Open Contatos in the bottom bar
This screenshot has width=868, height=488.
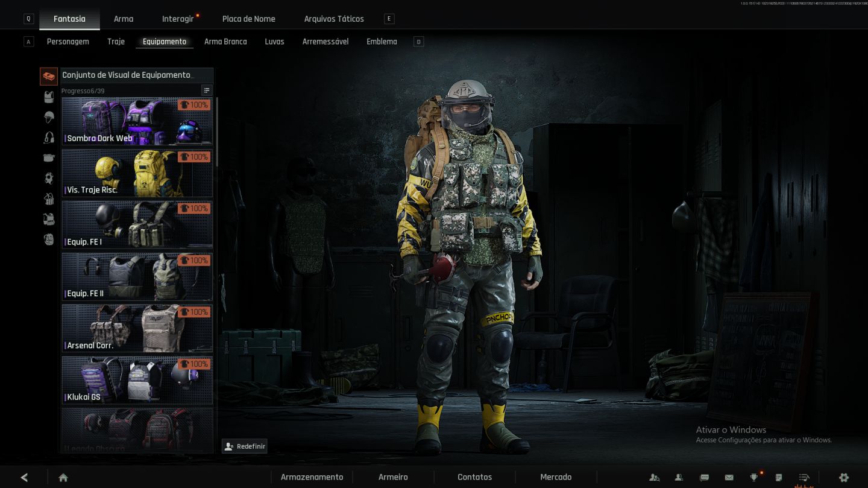474,477
